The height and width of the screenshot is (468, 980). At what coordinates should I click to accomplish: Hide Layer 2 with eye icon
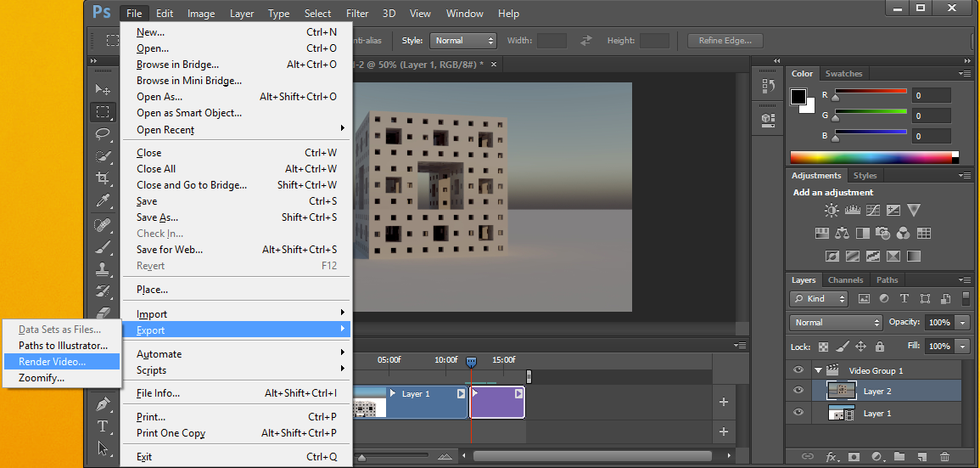click(x=798, y=391)
